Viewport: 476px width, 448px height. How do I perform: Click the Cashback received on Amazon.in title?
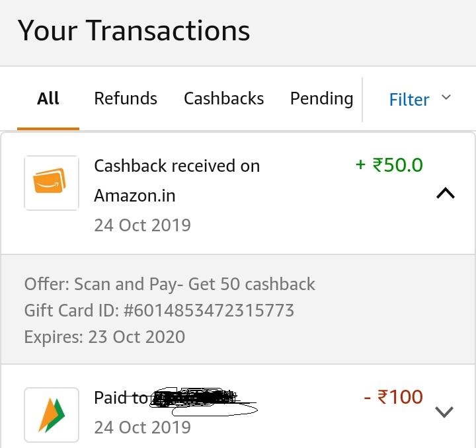point(177,181)
